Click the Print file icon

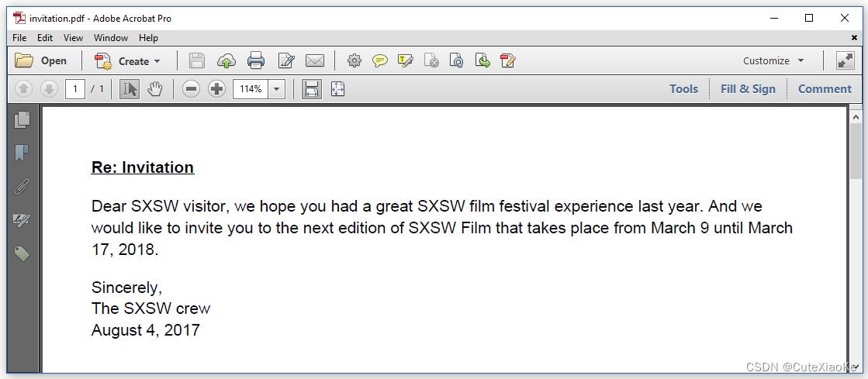click(256, 61)
